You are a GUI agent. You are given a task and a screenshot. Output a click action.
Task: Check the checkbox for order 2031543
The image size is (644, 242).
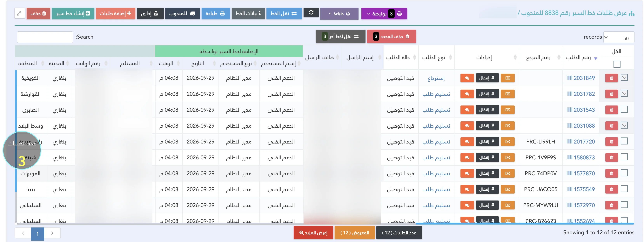pos(624,109)
